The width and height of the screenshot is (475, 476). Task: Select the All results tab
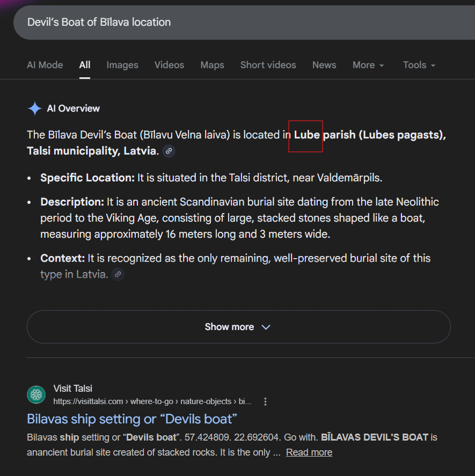[x=85, y=65]
